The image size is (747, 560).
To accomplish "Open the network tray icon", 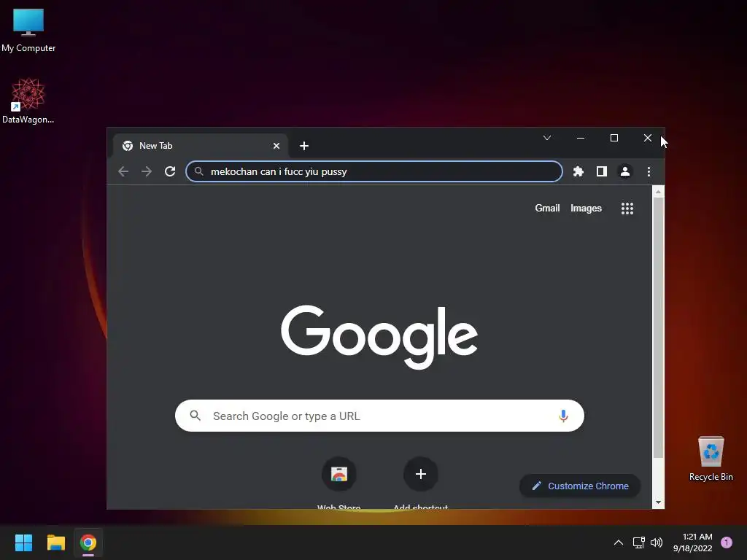I will (638, 542).
